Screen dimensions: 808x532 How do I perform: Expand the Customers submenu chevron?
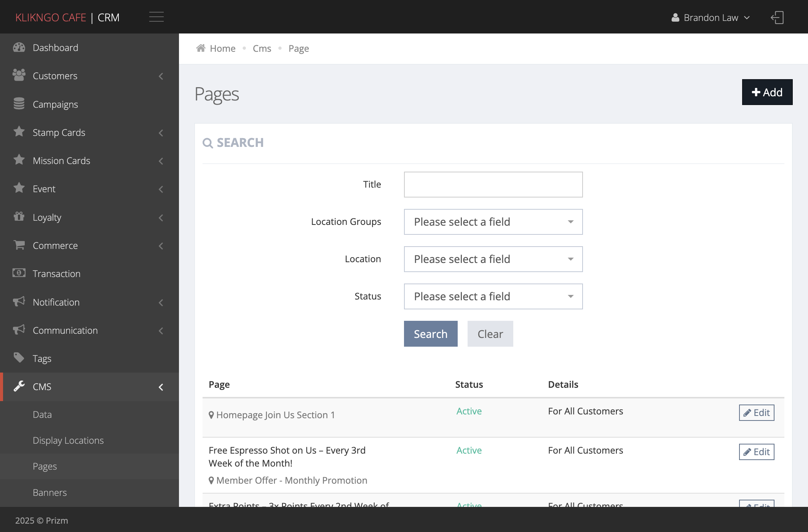pos(161,76)
